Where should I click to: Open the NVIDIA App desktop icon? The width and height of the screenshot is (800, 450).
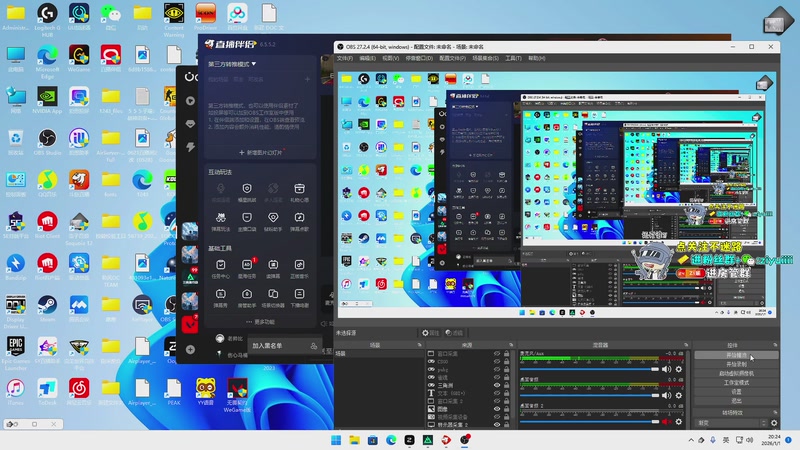pyautogui.click(x=47, y=100)
